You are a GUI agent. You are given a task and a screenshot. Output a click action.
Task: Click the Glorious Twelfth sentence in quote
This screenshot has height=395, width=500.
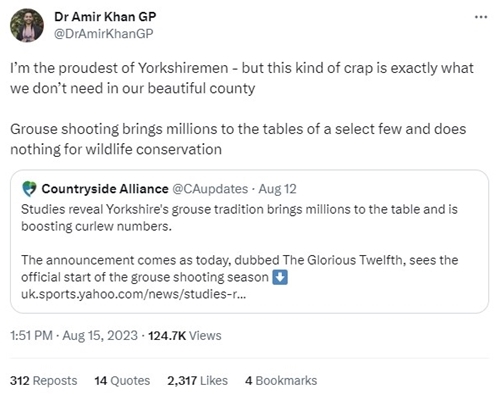click(240, 269)
